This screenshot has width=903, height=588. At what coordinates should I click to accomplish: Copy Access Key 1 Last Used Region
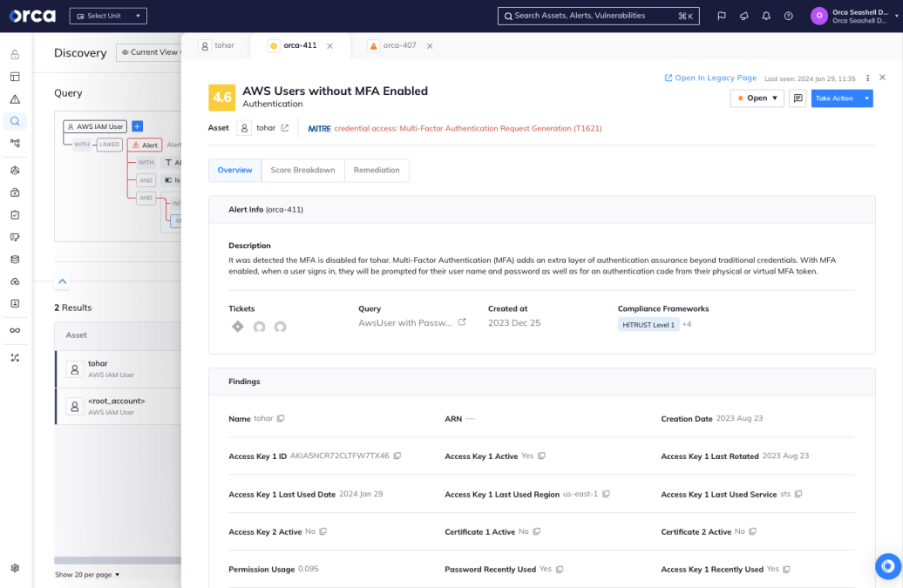(x=606, y=494)
